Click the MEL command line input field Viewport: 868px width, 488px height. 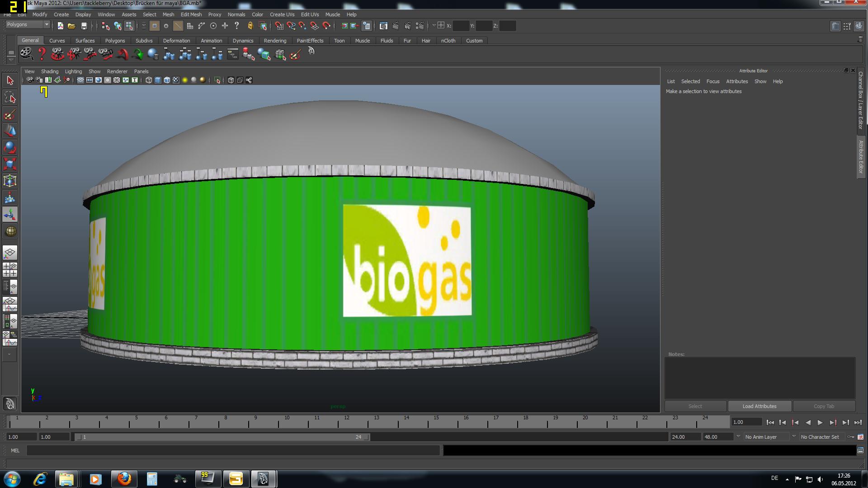coord(233,450)
